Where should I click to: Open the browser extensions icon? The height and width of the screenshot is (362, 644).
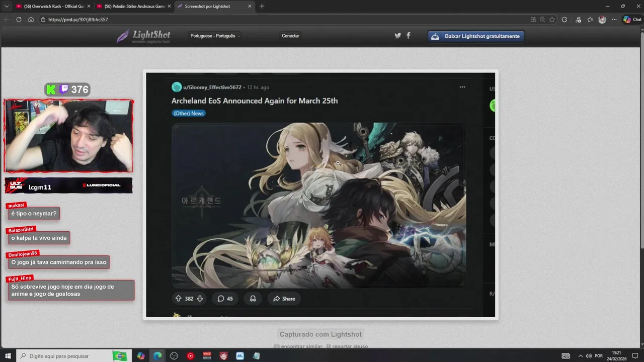[565, 20]
